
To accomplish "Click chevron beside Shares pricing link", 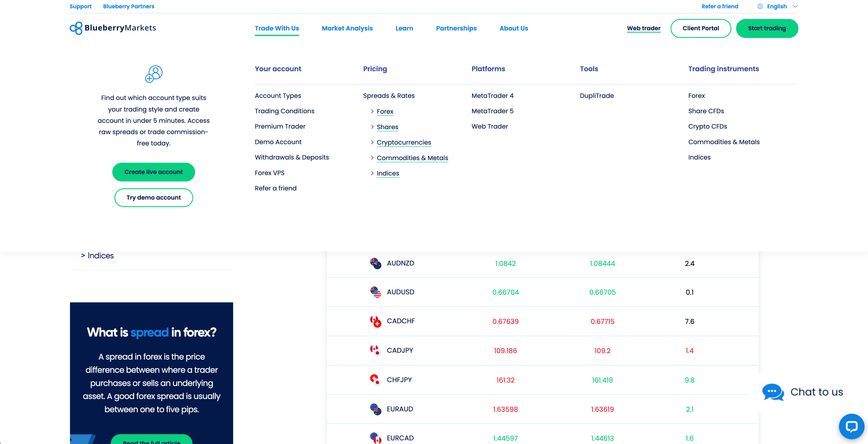I will 372,127.
